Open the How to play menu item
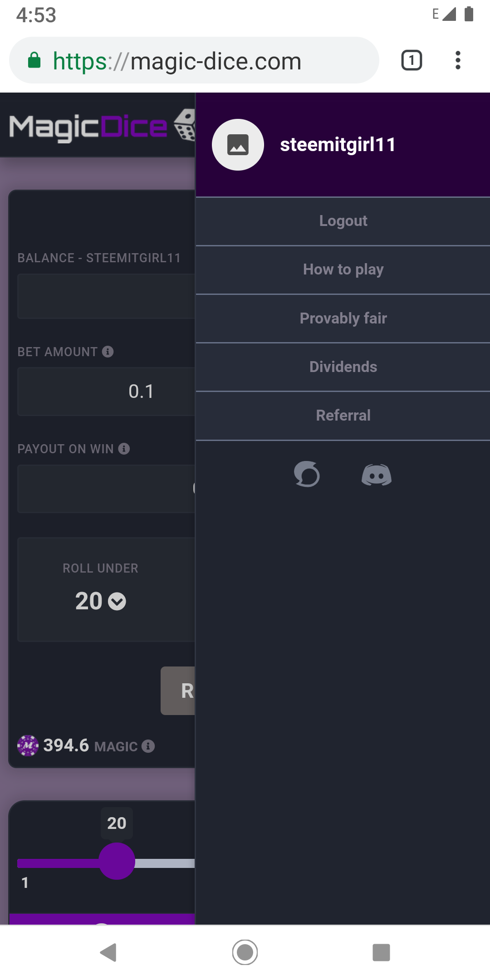Image resolution: width=490 pixels, height=980 pixels. click(343, 269)
